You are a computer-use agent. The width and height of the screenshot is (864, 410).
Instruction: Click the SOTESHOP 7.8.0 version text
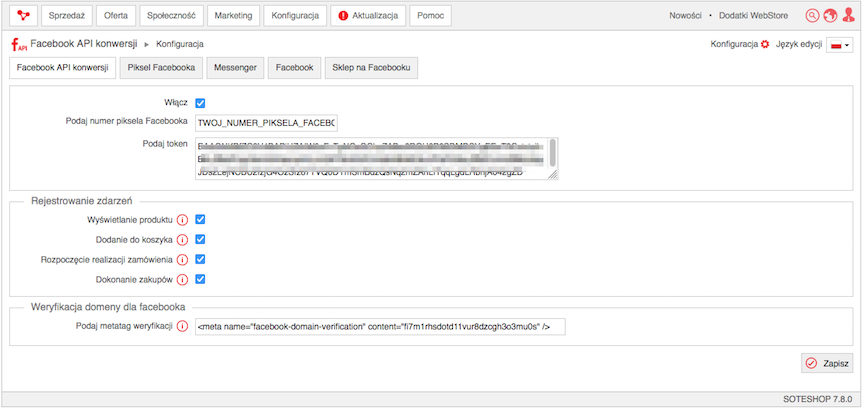(x=818, y=399)
